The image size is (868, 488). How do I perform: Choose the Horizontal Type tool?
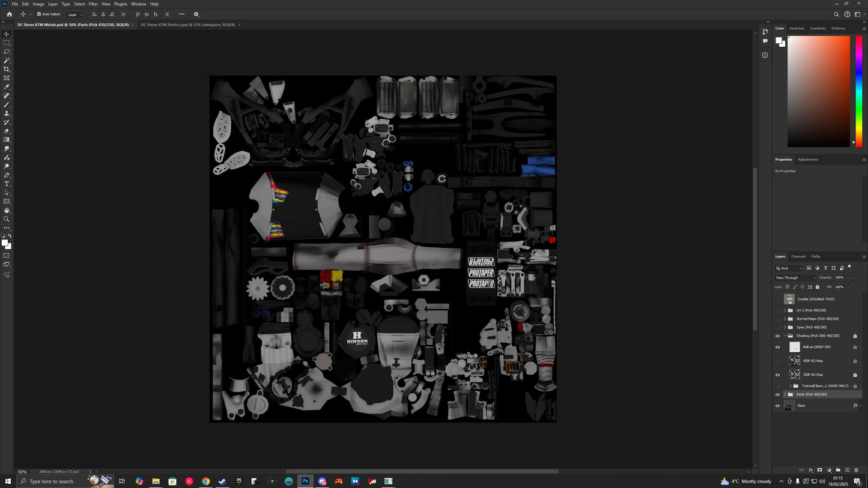[7, 184]
